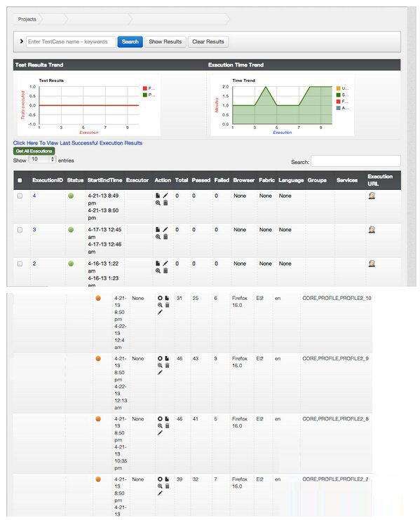Viewport: 420px width, 520px height.
Task: Click the blue Search button
Action: (130, 41)
